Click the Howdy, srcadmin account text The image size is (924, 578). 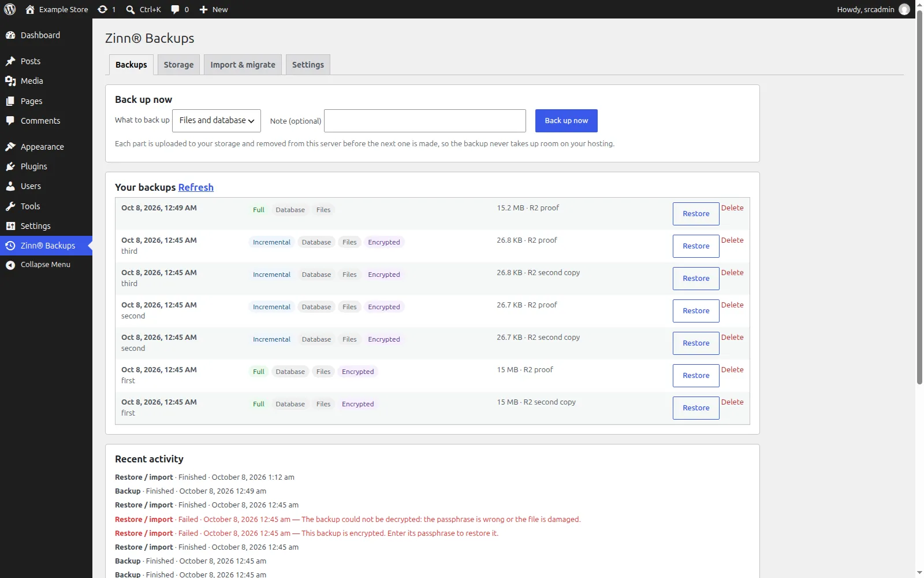click(x=866, y=9)
